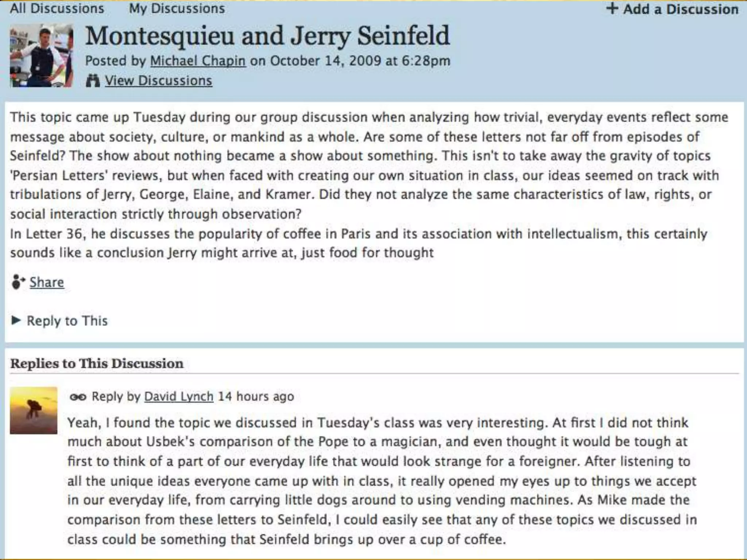Click the Reply to This label

tap(67, 321)
